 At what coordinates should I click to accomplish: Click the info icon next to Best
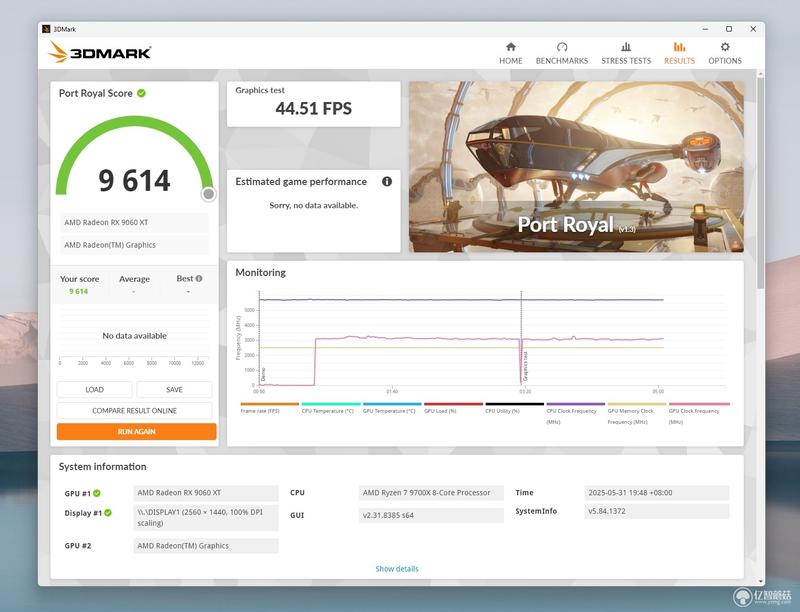coord(199,278)
